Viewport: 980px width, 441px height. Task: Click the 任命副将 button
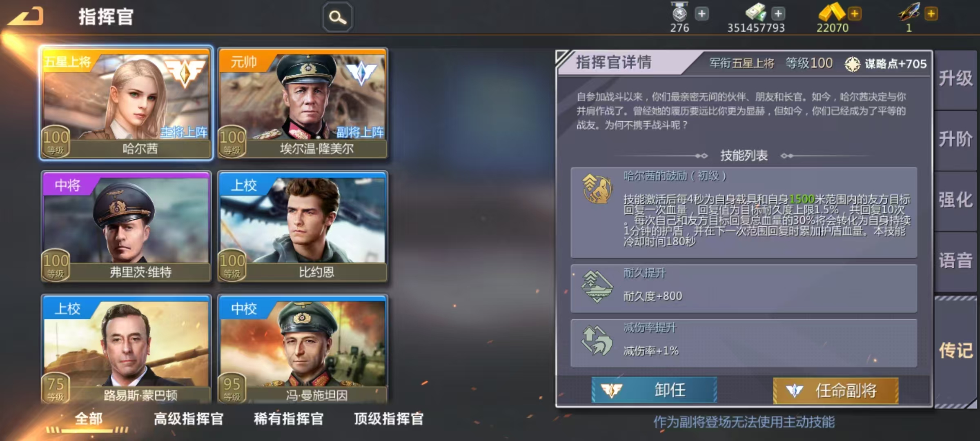[835, 390]
